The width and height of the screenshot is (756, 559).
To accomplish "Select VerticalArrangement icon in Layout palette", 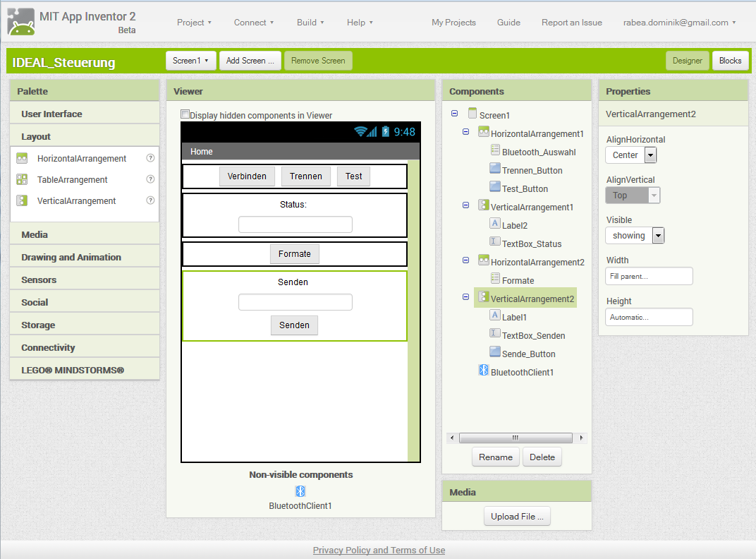I will point(22,200).
